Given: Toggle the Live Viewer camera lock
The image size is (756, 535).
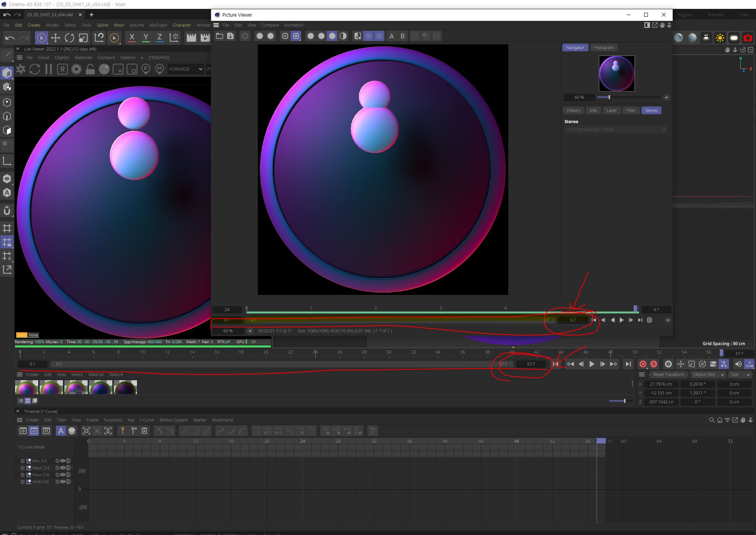Looking at the screenshot, I should coord(90,69).
